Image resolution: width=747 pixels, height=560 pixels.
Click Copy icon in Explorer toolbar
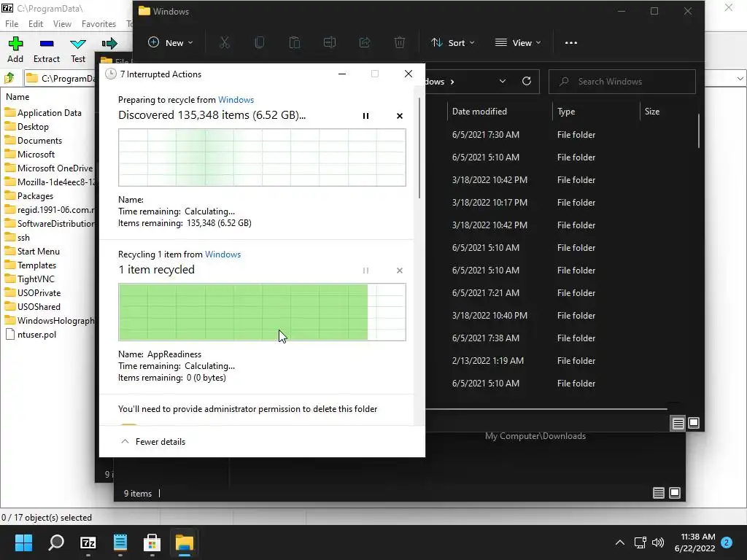(260, 43)
